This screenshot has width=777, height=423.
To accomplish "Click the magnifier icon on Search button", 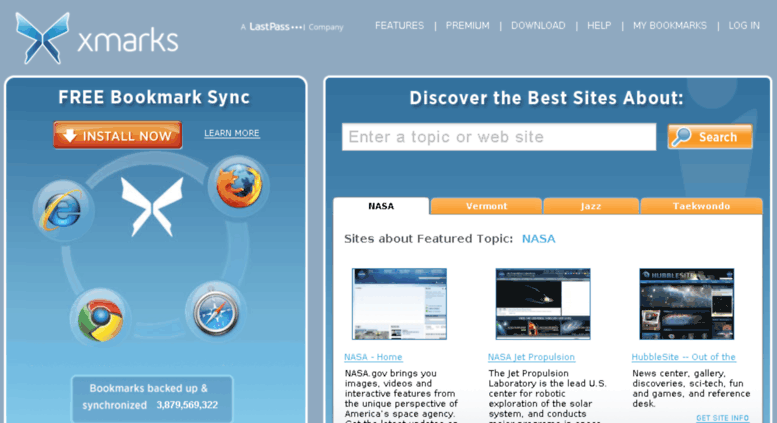I will (x=682, y=136).
